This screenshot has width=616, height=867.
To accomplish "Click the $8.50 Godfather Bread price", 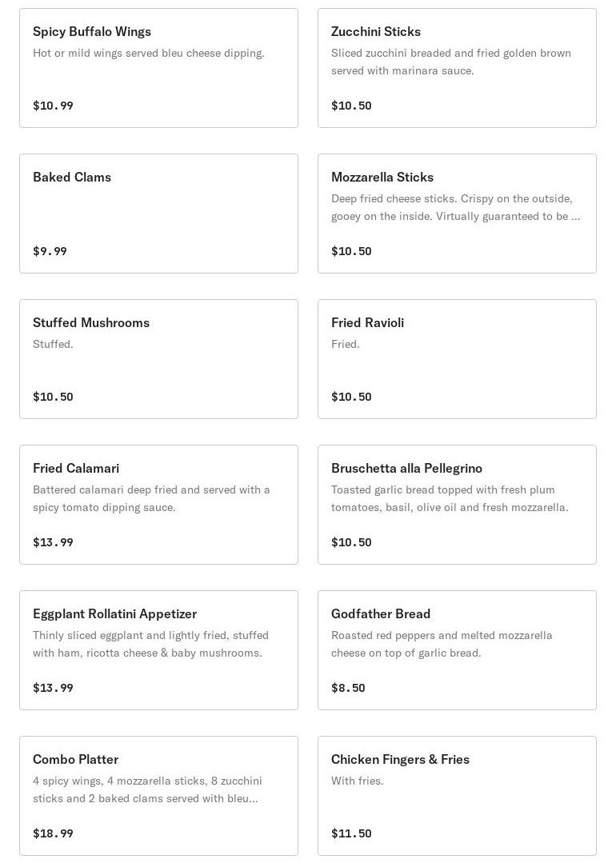I will pyautogui.click(x=348, y=688).
